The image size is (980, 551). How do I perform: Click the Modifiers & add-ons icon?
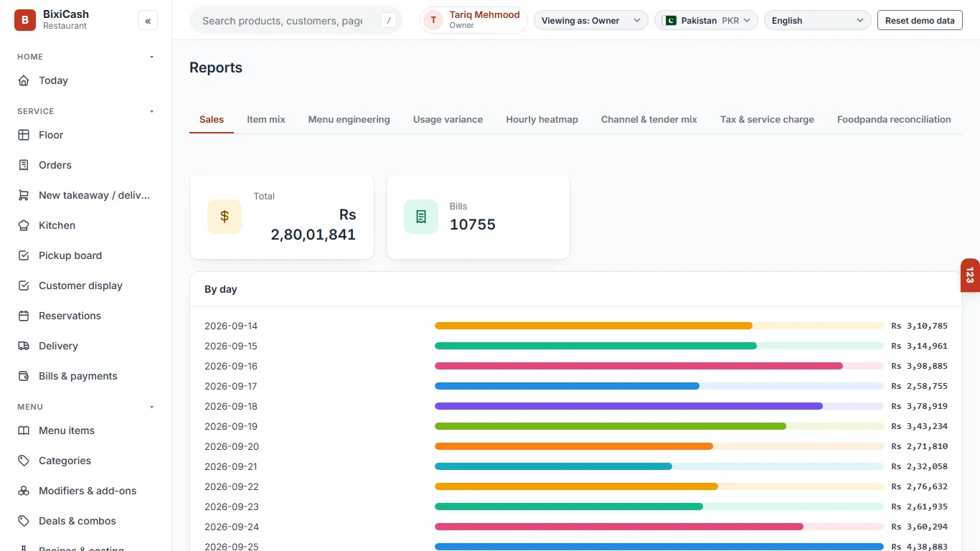(x=24, y=491)
